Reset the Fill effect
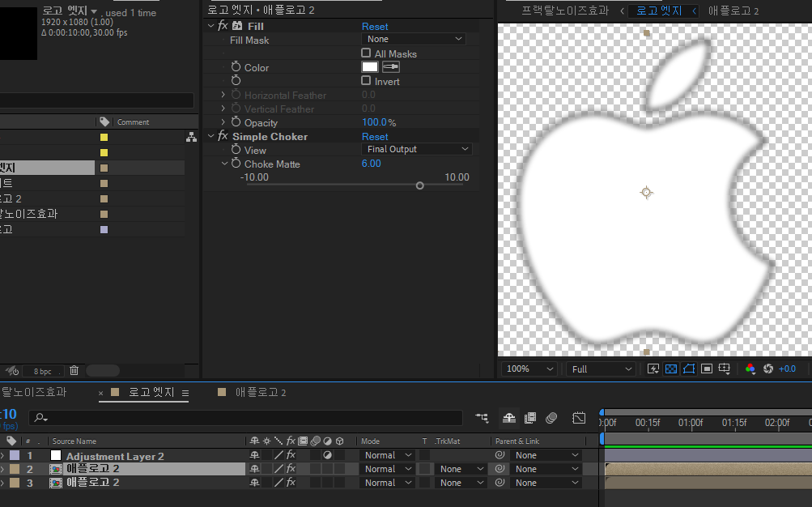This screenshot has width=812, height=507. click(375, 27)
